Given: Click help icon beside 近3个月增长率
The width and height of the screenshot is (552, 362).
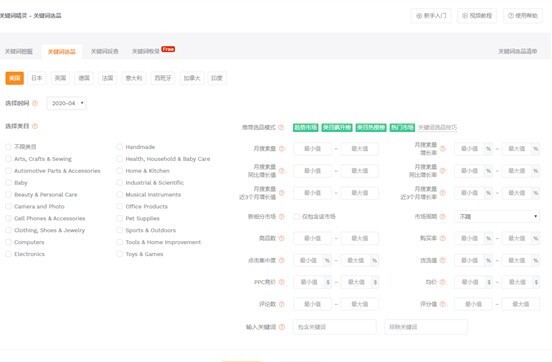Looking at the screenshot, I should coord(443,193).
